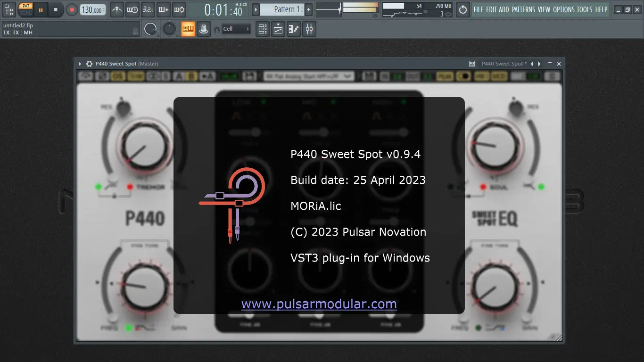This screenshot has height=362, width=644.
Task: Open the Pattern 1 selector
Action: (x=282, y=9)
